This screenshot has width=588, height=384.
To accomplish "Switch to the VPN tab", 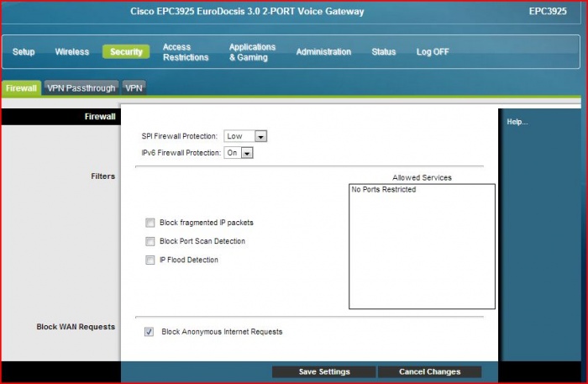I will (x=134, y=88).
